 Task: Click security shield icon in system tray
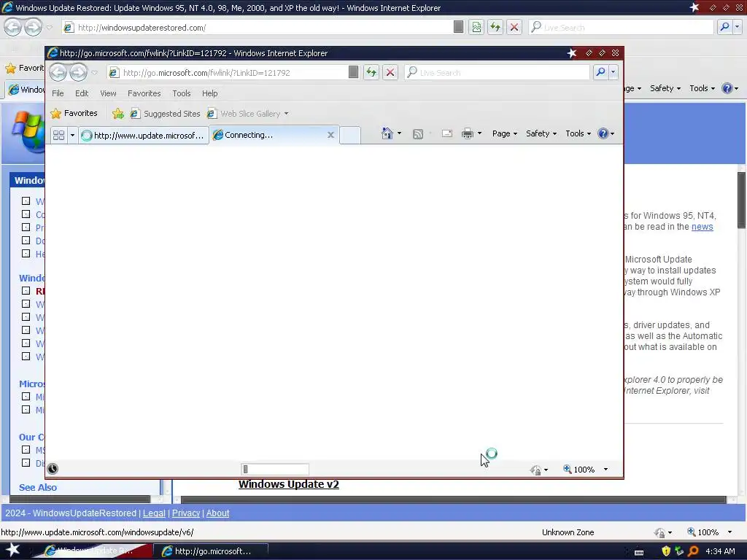666,551
